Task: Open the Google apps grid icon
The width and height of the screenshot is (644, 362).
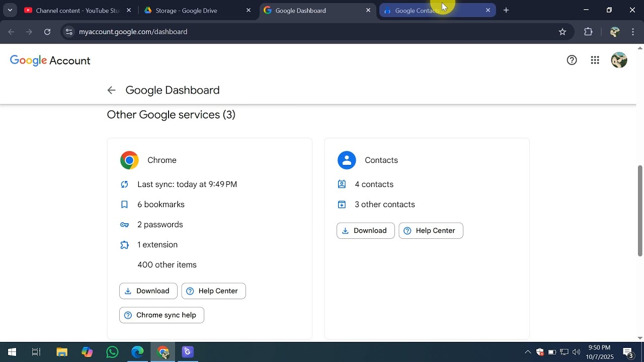Action: pyautogui.click(x=595, y=60)
